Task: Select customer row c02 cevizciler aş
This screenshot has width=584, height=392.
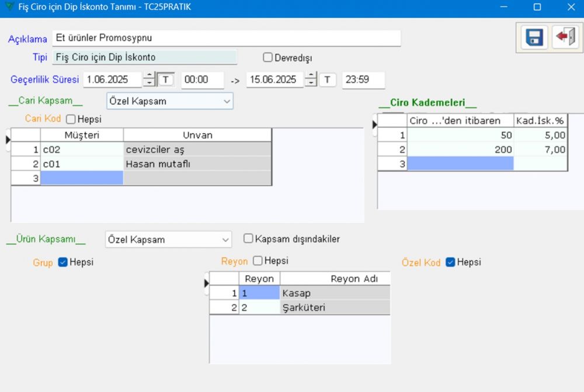Action: [x=82, y=150]
